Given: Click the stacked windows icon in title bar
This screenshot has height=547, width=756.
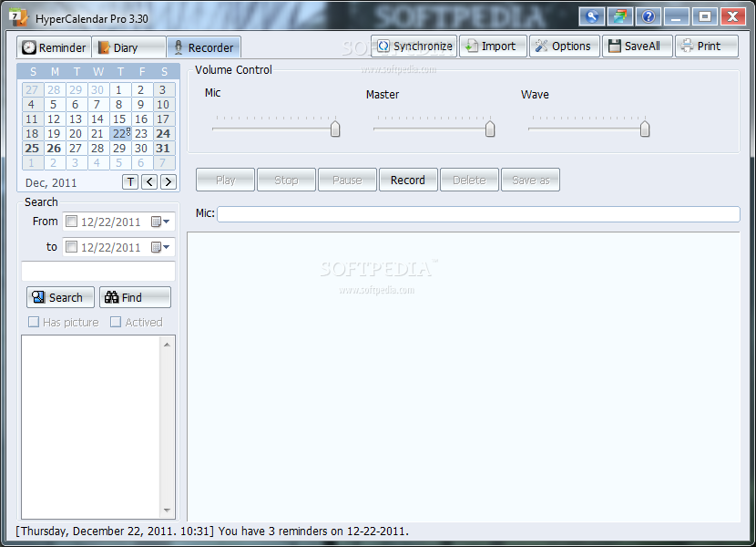Looking at the screenshot, I should click(620, 17).
